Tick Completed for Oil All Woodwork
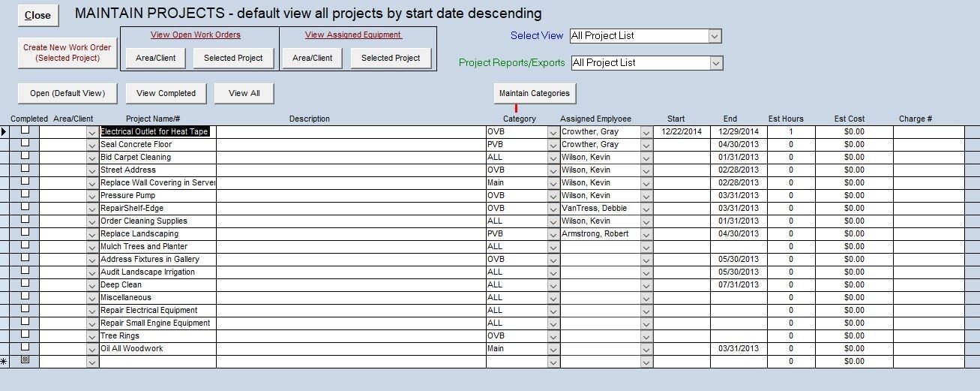 tap(25, 347)
